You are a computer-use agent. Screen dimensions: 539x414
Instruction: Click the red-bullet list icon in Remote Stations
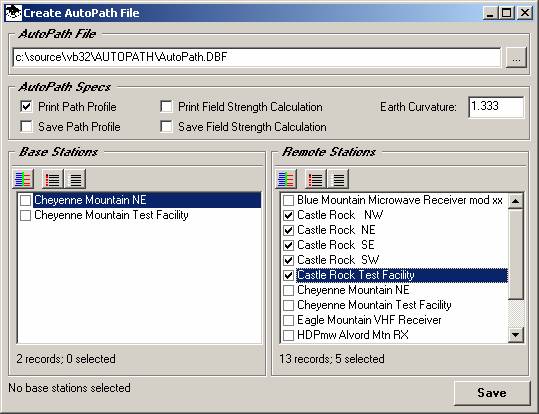pyautogui.click(x=316, y=179)
